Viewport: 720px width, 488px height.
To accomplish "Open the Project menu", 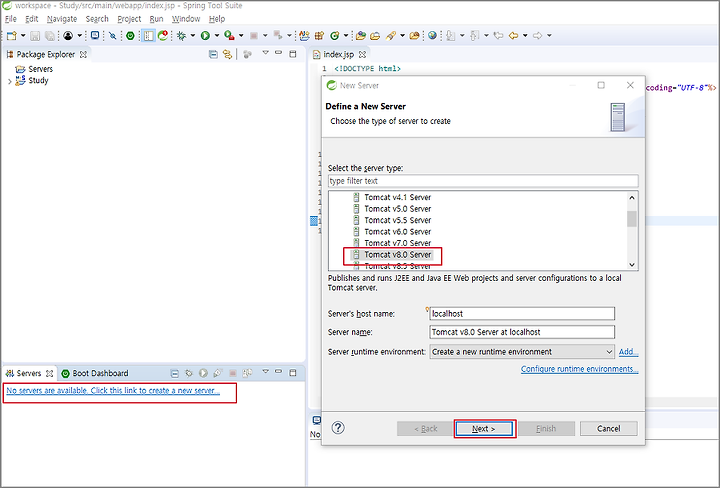I will (129, 19).
